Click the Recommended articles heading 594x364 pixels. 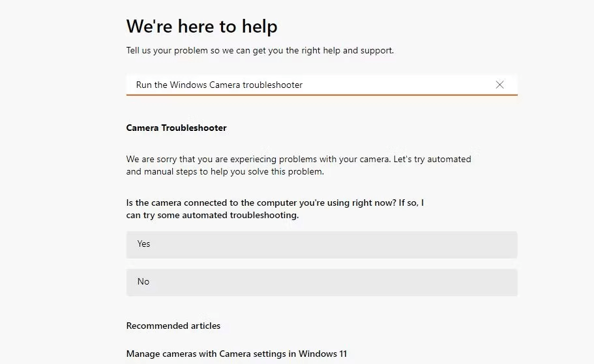[x=173, y=326]
